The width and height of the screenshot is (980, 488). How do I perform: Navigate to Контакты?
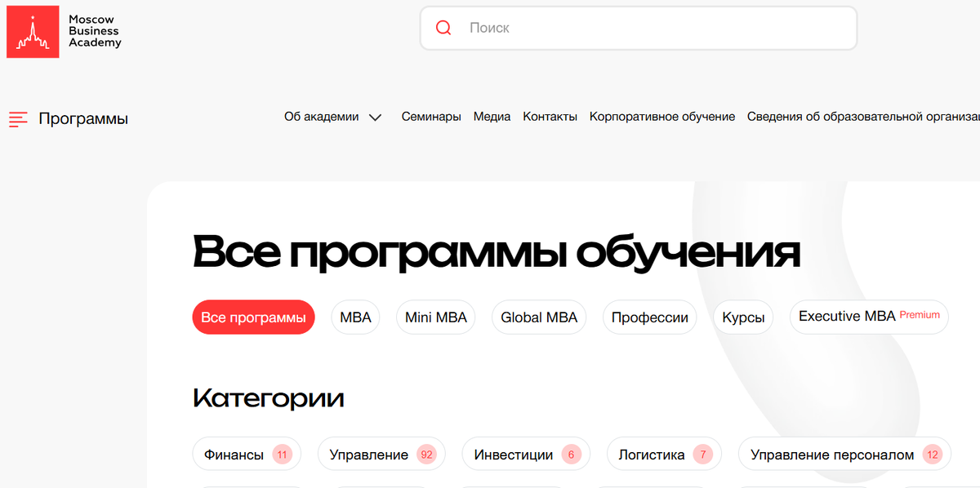tap(550, 117)
